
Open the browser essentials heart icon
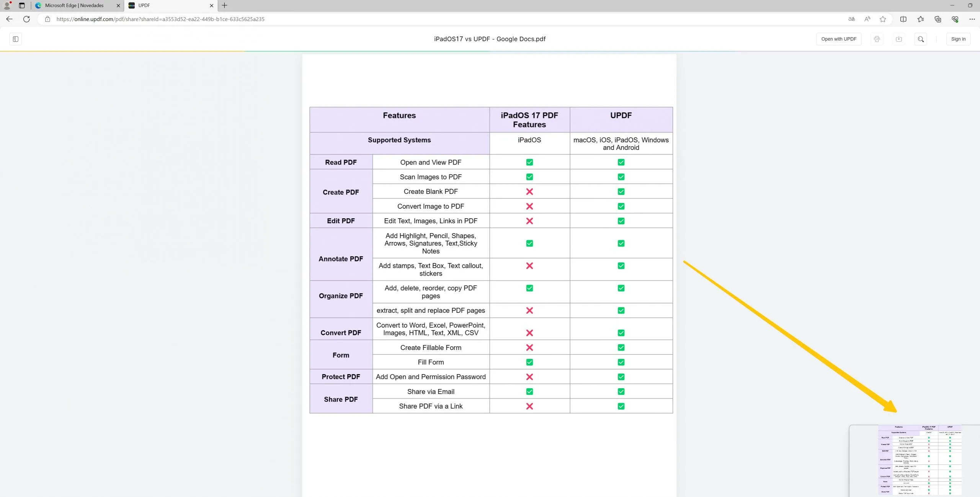[955, 19]
